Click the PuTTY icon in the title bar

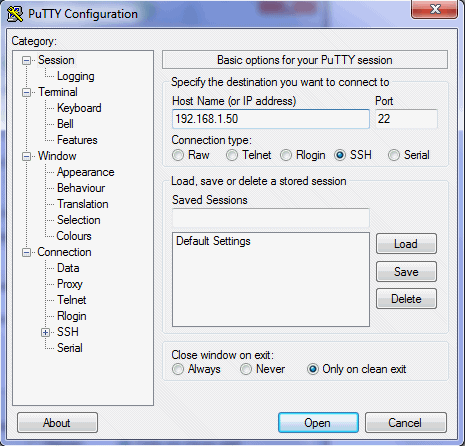15,14
